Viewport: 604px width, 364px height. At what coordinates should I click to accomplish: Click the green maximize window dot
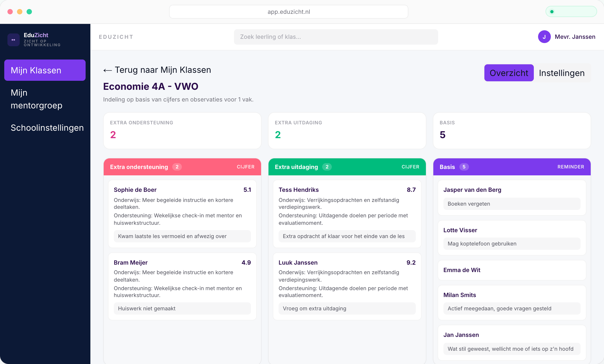point(29,12)
